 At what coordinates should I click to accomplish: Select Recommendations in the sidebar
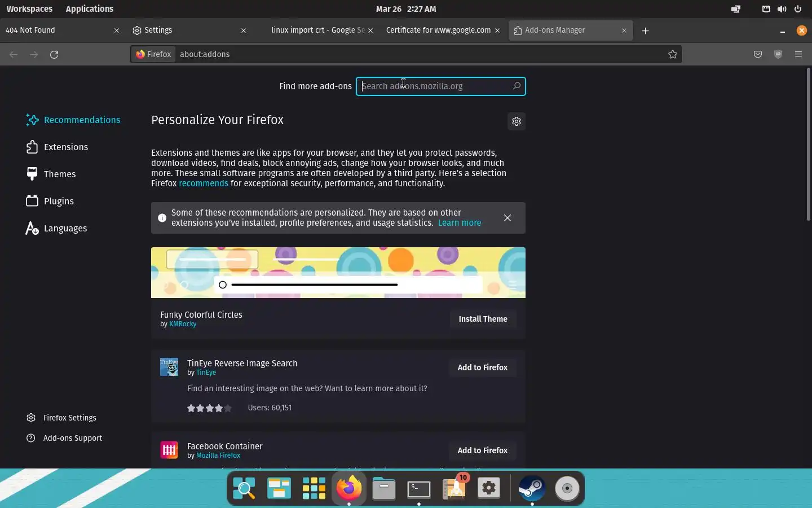click(x=73, y=120)
